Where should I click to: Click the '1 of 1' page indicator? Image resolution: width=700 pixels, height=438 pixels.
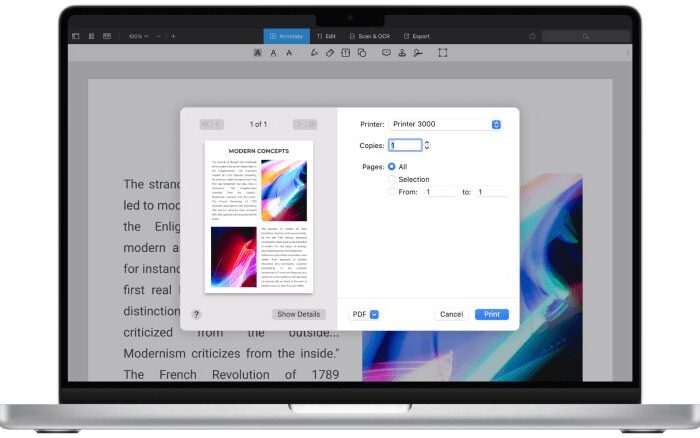coord(258,124)
